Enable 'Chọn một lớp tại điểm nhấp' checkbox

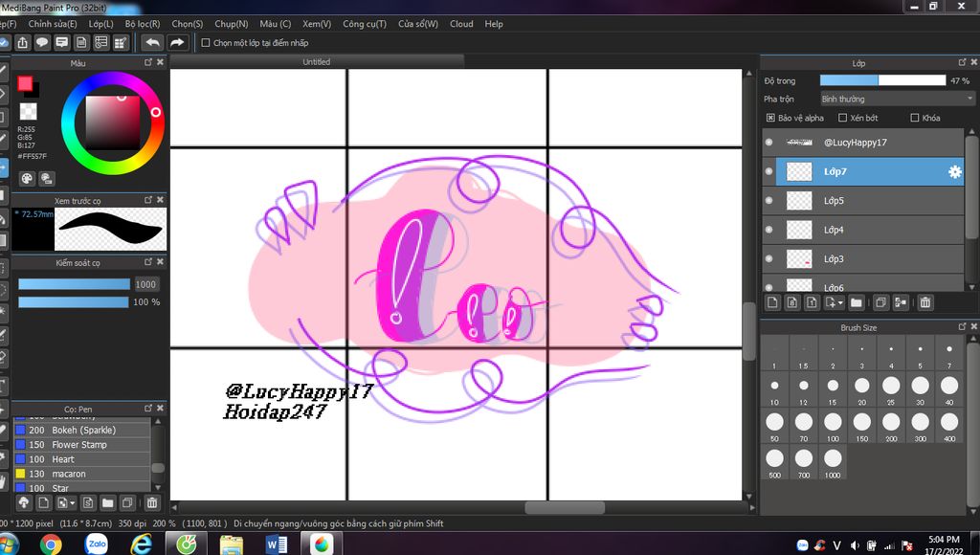click(206, 43)
